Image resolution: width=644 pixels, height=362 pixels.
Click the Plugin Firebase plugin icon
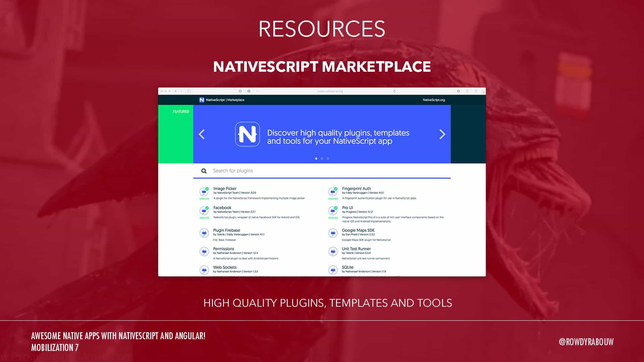(204, 233)
